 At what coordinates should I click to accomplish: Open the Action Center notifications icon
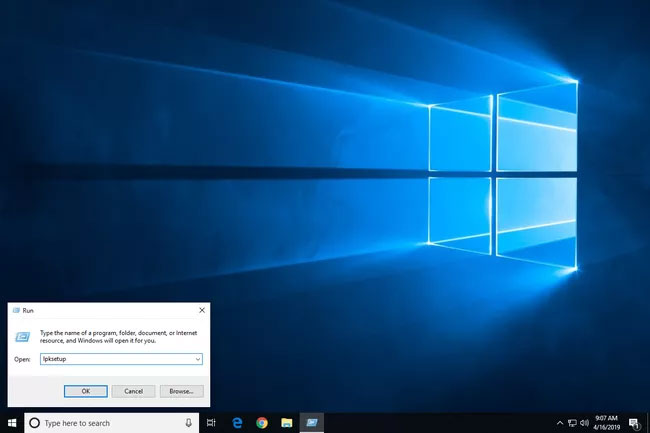(634, 423)
